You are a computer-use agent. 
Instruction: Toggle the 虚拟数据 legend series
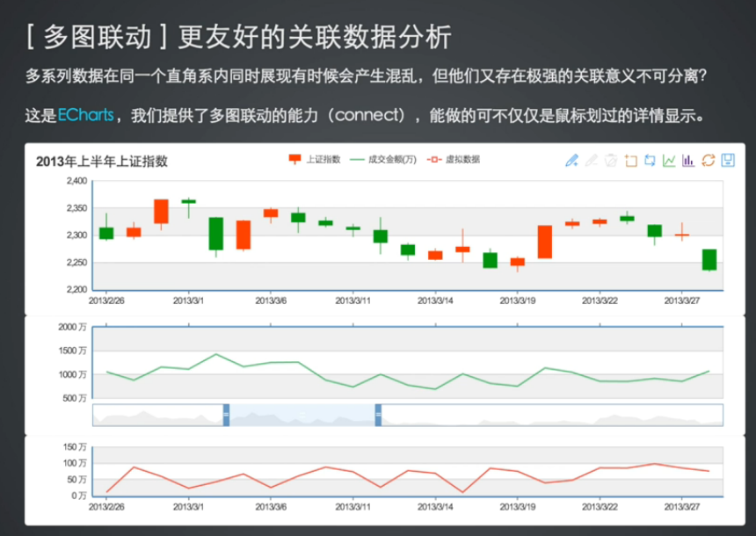pyautogui.click(x=454, y=160)
